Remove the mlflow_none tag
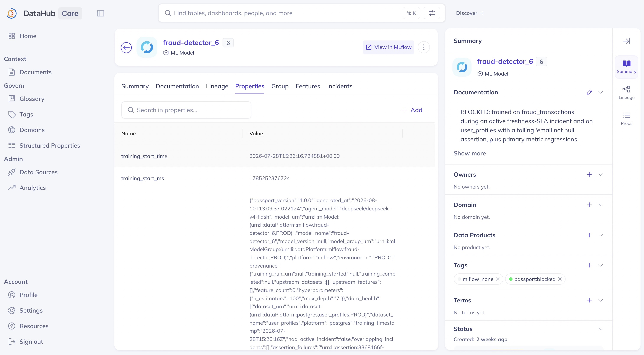Image resolution: width=644 pixels, height=355 pixels. point(498,279)
